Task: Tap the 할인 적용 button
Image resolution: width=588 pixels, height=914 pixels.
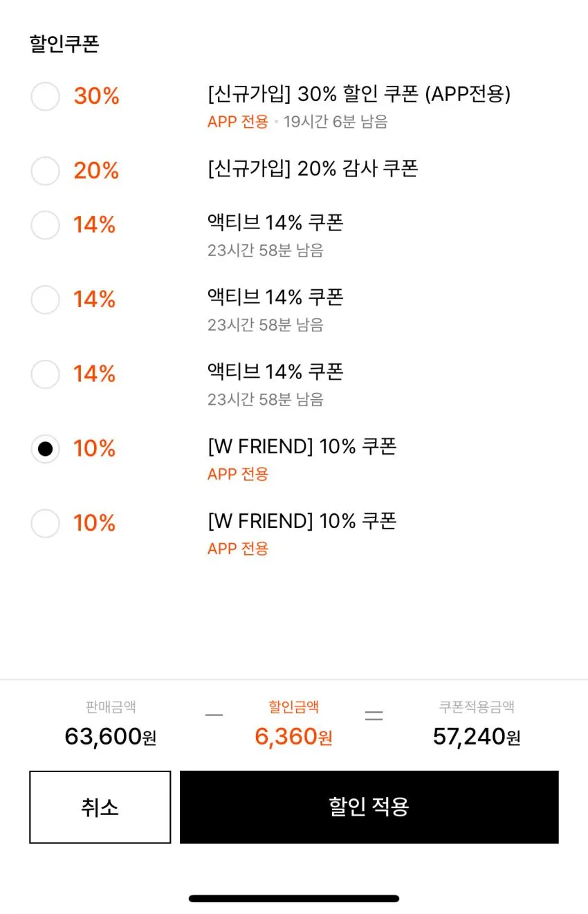Action: [x=369, y=807]
